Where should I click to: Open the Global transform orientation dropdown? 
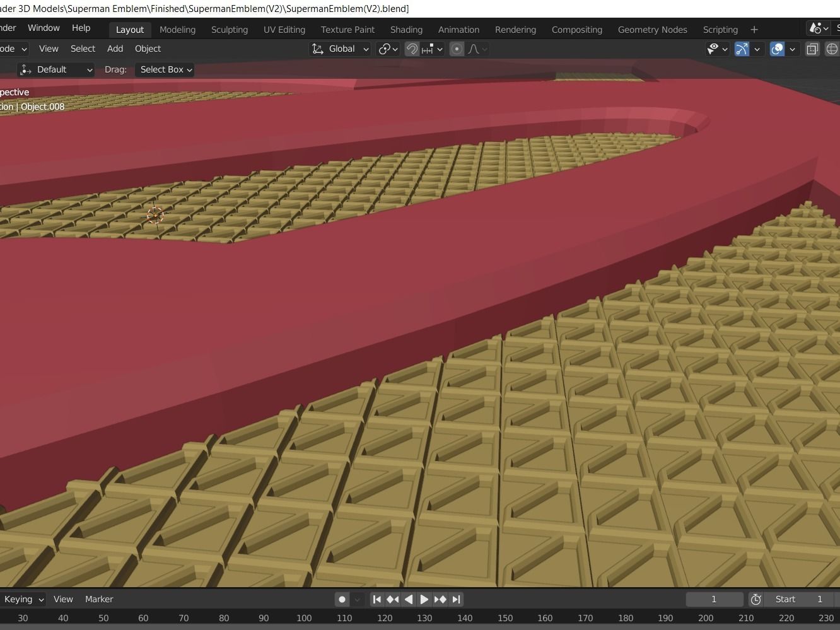[341, 49]
